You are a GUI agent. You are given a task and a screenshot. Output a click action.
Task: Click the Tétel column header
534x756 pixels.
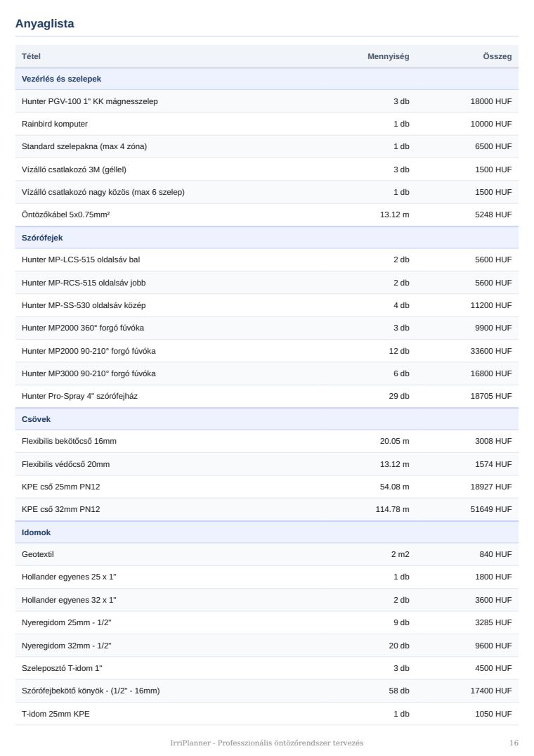31,56
